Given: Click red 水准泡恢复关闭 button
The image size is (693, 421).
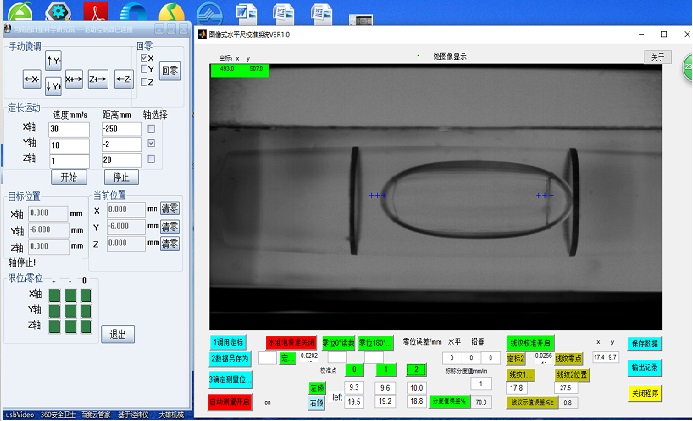Looking at the screenshot, I should [291, 342].
